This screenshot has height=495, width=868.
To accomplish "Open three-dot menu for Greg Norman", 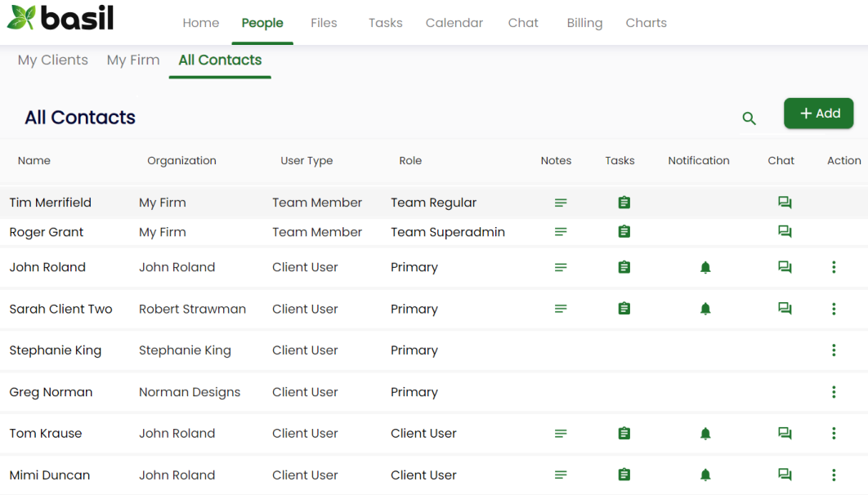I will pos(834,392).
